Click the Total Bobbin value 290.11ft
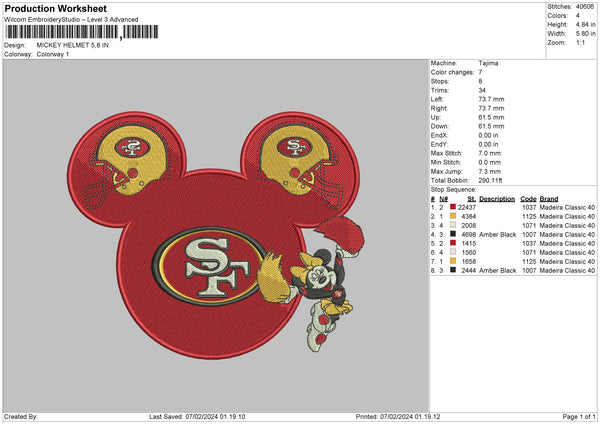This screenshot has height=424, width=600. tap(490, 180)
